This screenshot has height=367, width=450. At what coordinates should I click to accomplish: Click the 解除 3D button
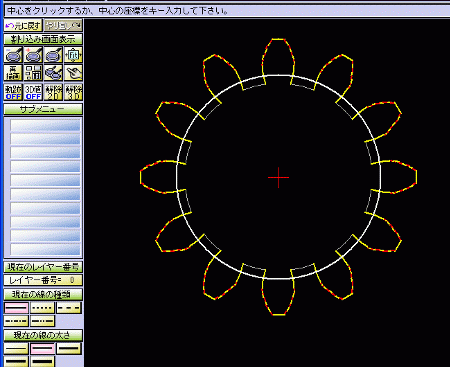click(x=73, y=92)
